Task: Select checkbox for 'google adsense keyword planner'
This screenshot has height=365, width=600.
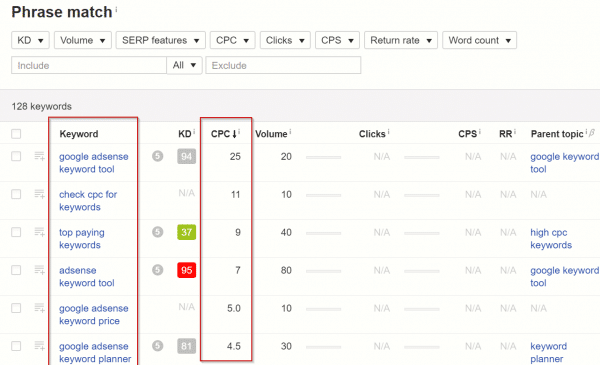Action: tap(16, 346)
